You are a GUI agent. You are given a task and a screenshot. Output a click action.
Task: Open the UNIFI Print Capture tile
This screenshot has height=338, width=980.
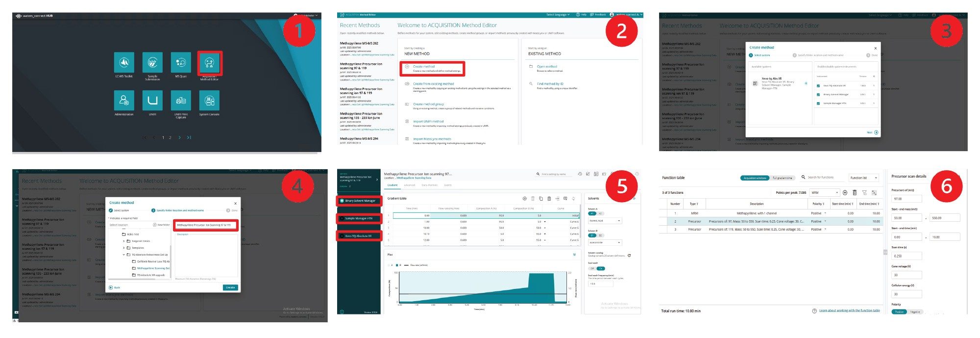(x=181, y=101)
